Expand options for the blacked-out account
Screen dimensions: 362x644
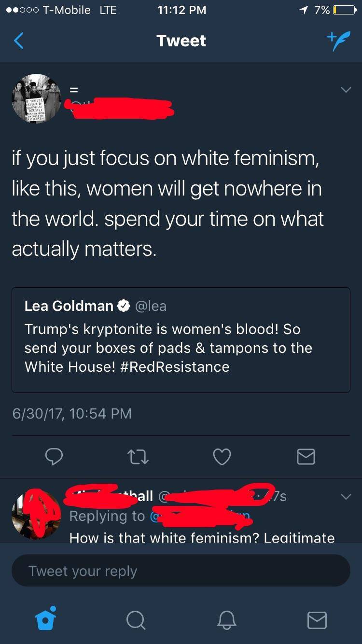pos(346,89)
